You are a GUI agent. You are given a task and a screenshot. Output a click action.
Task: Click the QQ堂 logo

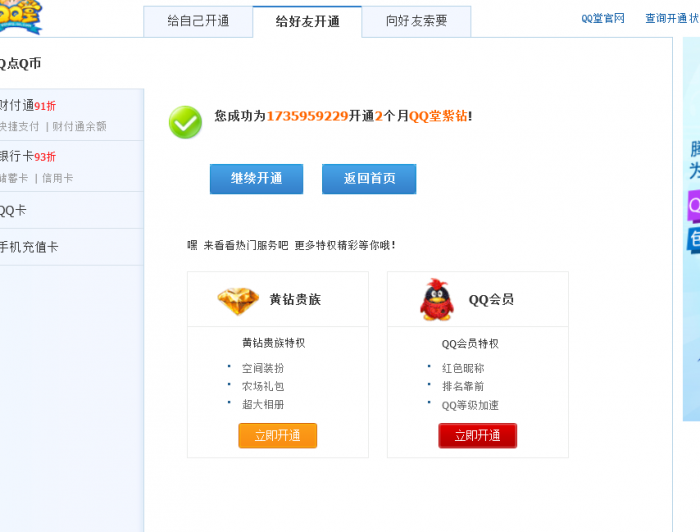(20, 16)
